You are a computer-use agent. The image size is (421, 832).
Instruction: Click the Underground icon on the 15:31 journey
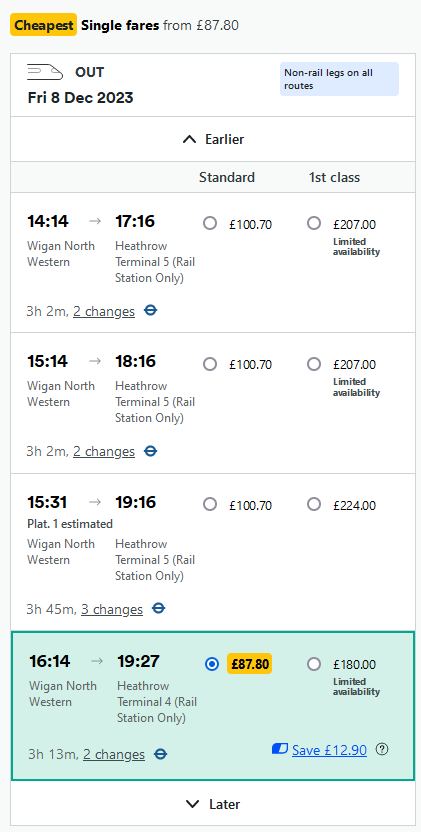158,609
